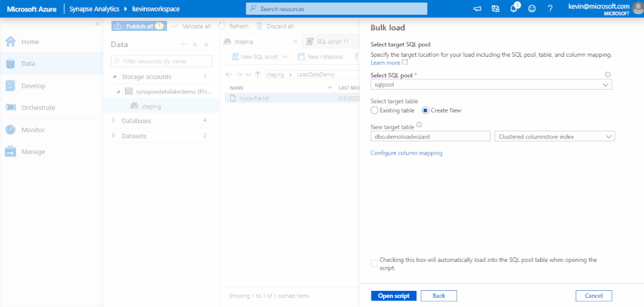
Task: Open the kevin@microsoft.com account avatar
Action: click(x=638, y=8)
